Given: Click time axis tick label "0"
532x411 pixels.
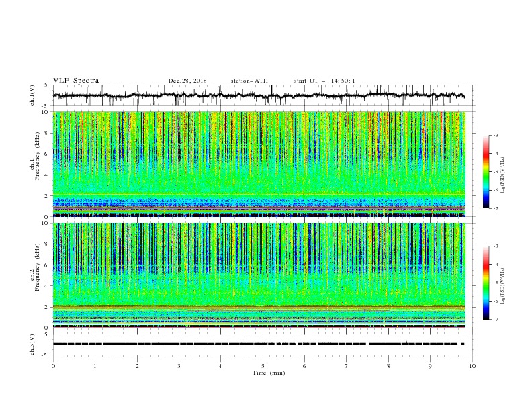Looking at the screenshot, I should pyautogui.click(x=53, y=366).
